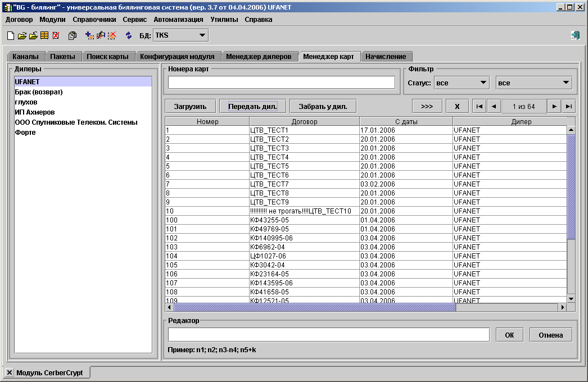Close the Модуль CerberCrypt bottom tab
Viewport: 588px width, 382px height.
pyautogui.click(x=10, y=372)
